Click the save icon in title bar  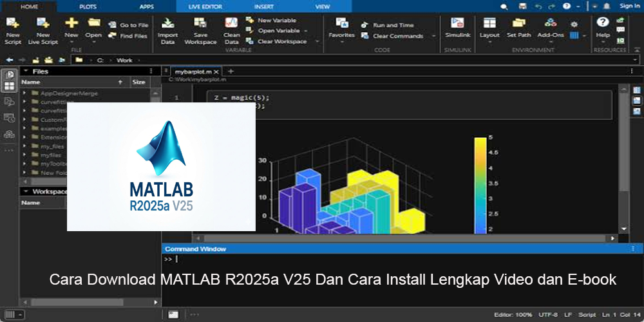[522, 6]
